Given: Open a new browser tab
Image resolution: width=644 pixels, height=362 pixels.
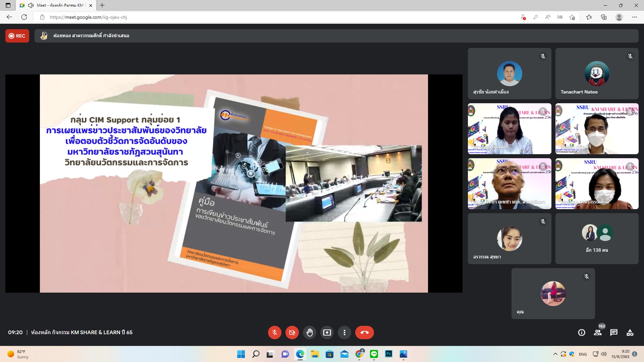Looking at the screenshot, I should coord(102,5).
